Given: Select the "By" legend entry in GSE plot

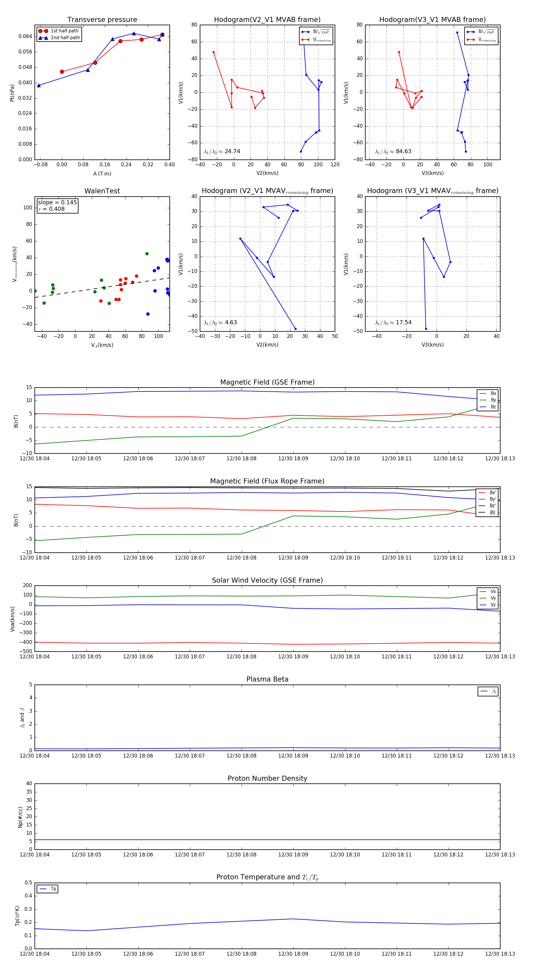Looking at the screenshot, I should (488, 400).
